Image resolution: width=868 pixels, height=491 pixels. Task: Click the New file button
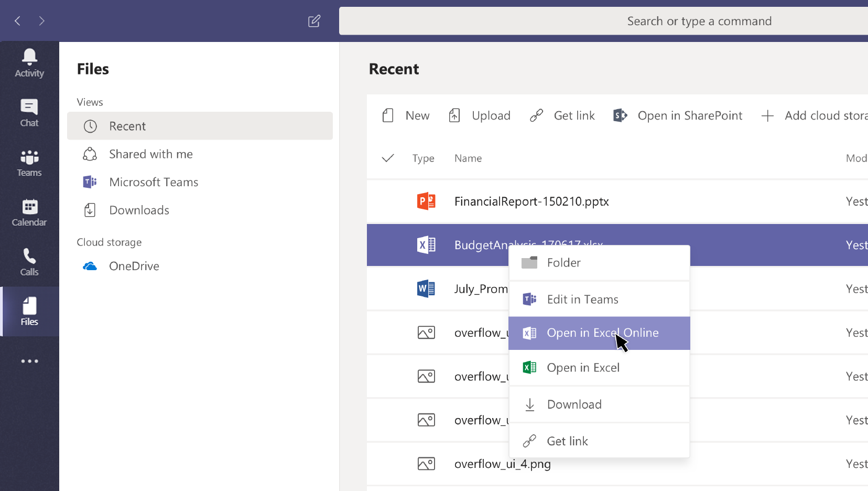pyautogui.click(x=406, y=115)
